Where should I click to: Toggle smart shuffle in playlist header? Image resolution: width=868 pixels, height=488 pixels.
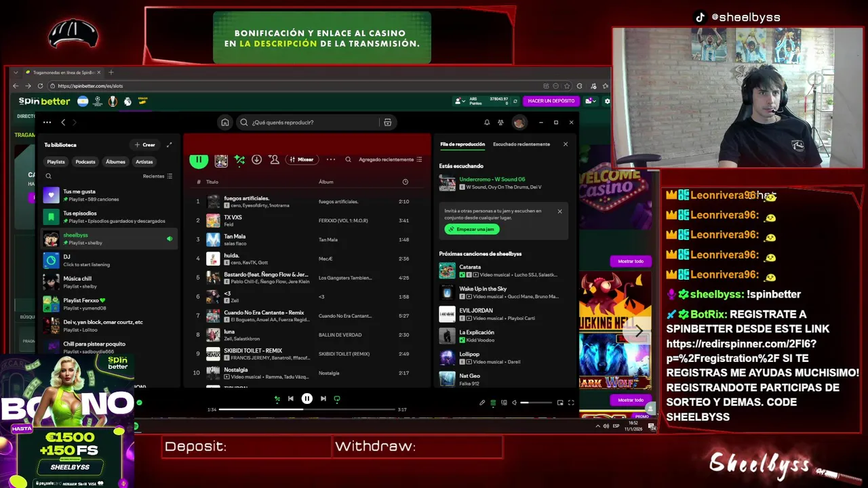click(x=239, y=160)
